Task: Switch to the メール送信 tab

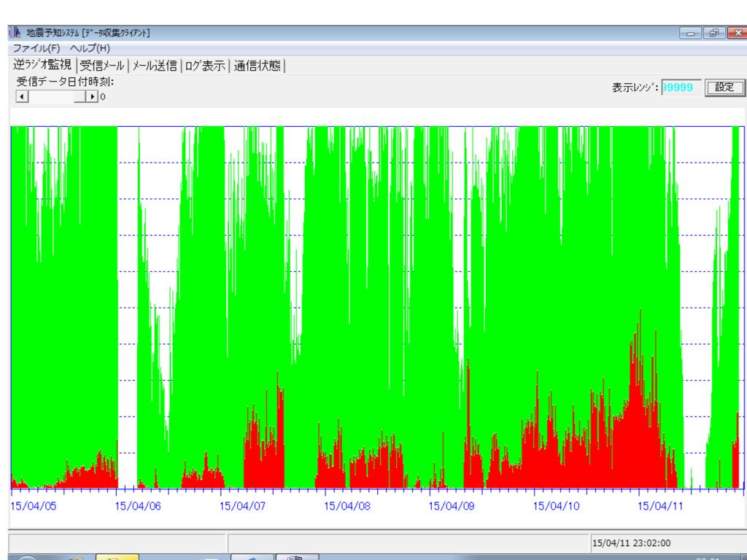Action: click(x=154, y=66)
